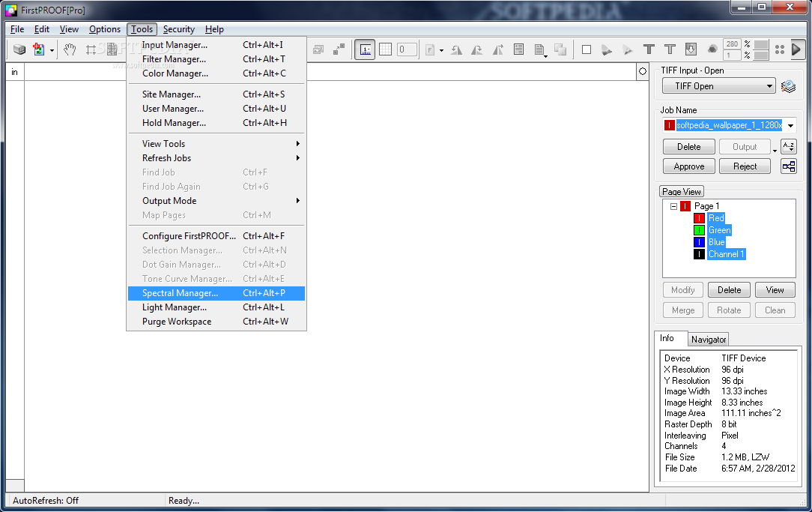Screen dimensions: 812x512
Task: Click the 'in' ruler units box
Action: click(x=14, y=72)
